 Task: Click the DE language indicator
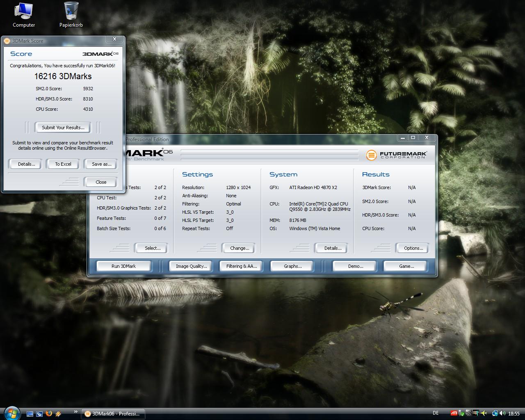(436, 413)
